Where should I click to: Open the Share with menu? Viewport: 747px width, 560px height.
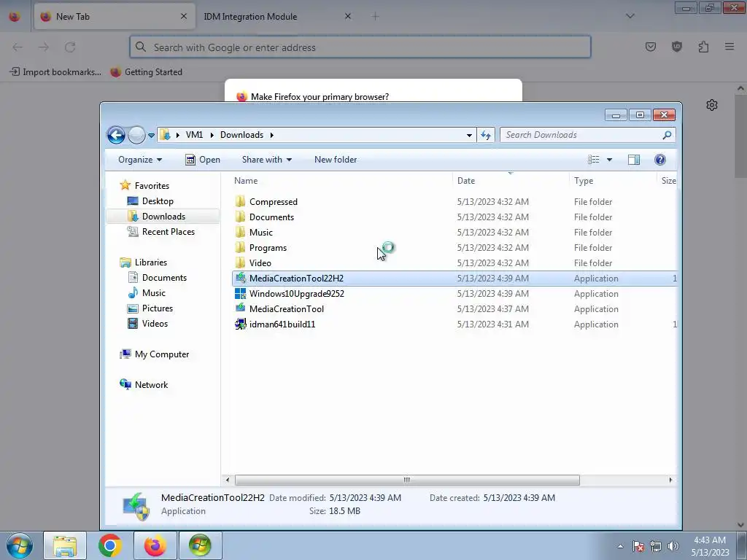click(x=267, y=160)
